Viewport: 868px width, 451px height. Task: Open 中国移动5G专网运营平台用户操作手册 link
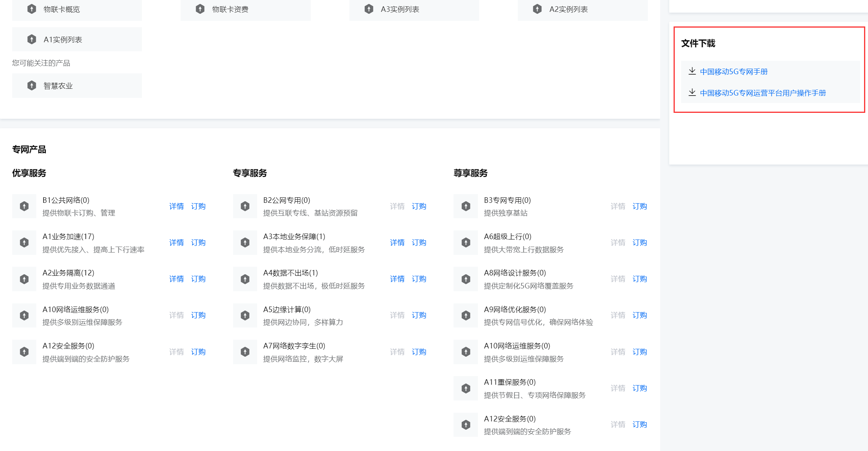tap(763, 93)
